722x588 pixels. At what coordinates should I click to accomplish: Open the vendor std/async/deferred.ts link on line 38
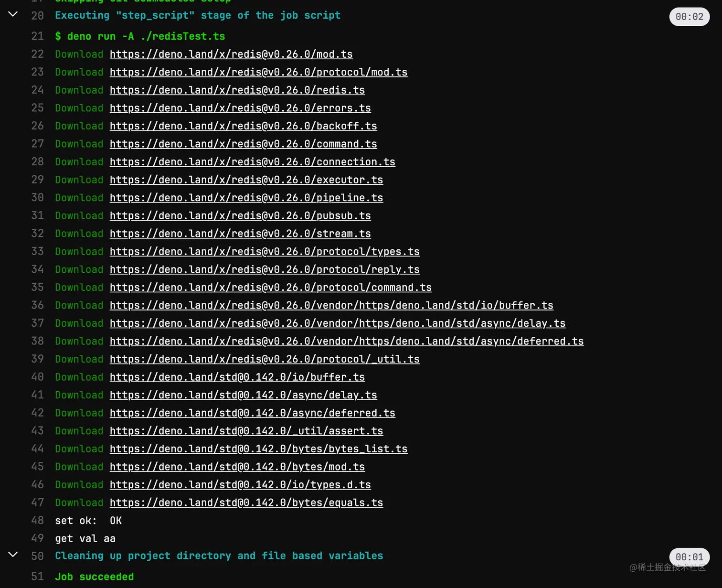pyautogui.click(x=347, y=341)
